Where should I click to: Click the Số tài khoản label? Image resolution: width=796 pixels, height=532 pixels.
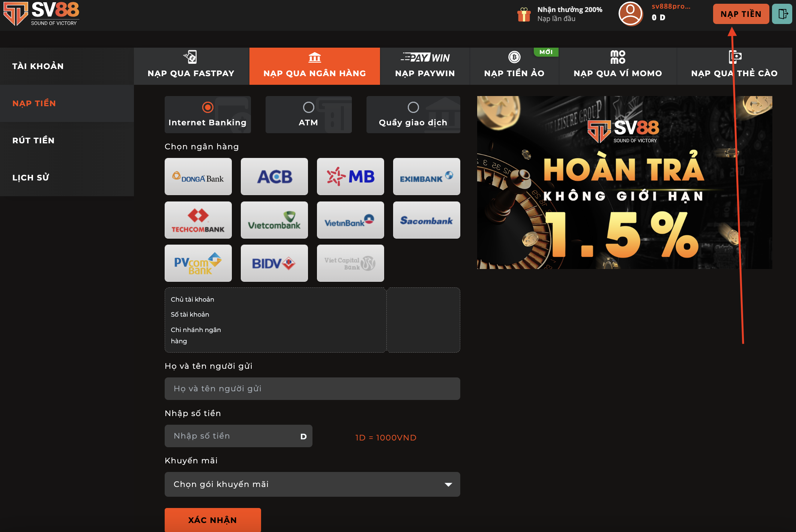point(190,314)
